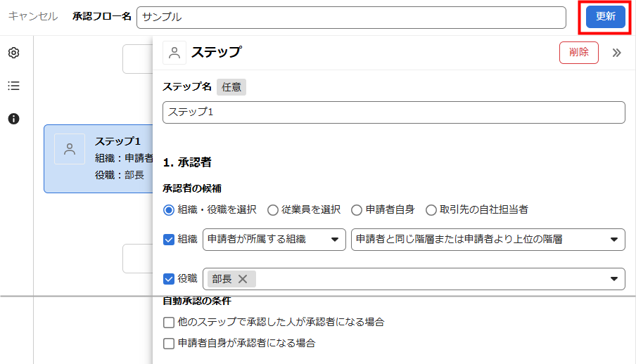Open the 役職 selection dropdown arrow
The image size is (636, 364).
[x=613, y=279]
